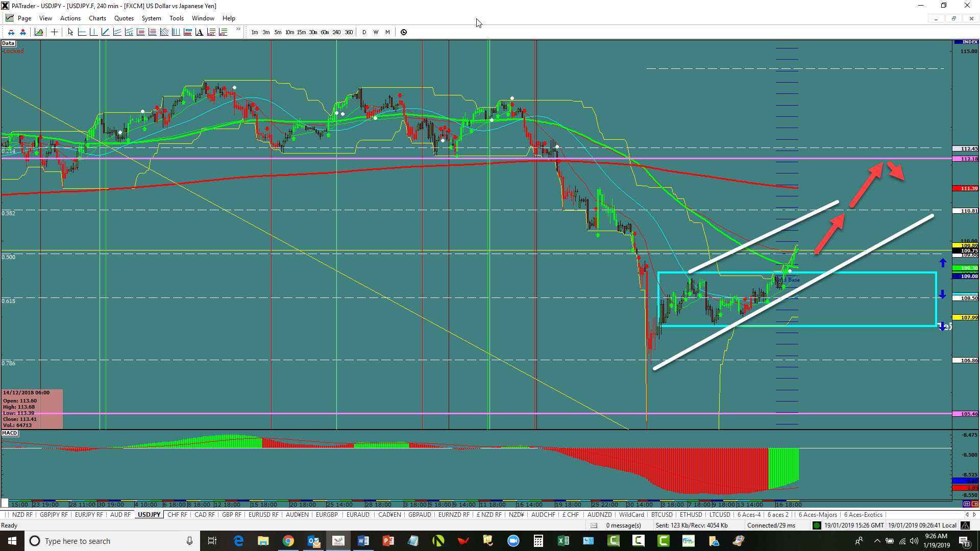Click the PAT levels tool icon
This screenshot has width=980, height=551.
point(211,32)
